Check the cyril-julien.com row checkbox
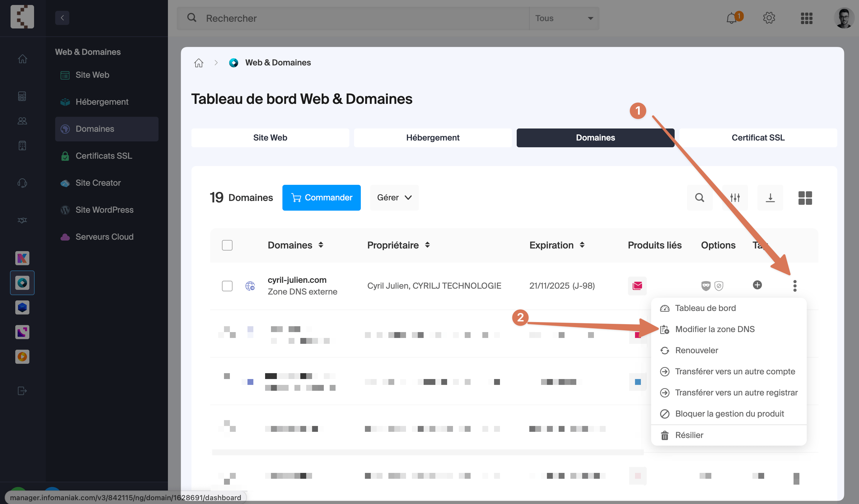859x504 pixels. coord(227,286)
